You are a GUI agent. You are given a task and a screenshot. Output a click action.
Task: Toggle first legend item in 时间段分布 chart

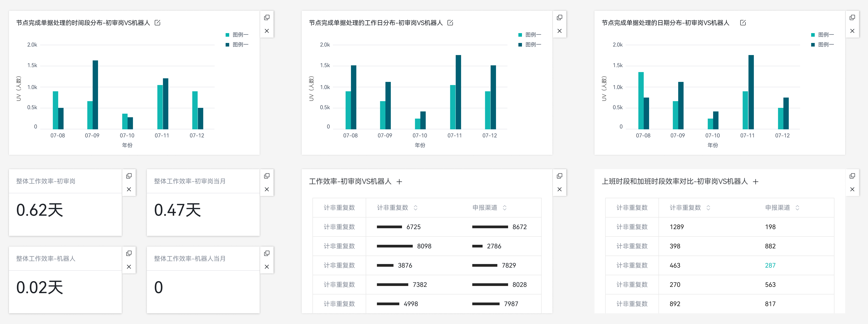tap(237, 35)
